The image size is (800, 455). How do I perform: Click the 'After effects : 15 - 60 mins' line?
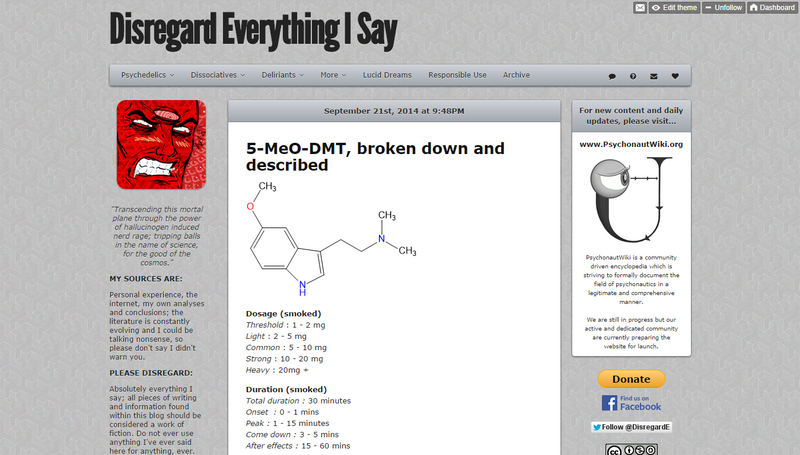[x=298, y=445]
